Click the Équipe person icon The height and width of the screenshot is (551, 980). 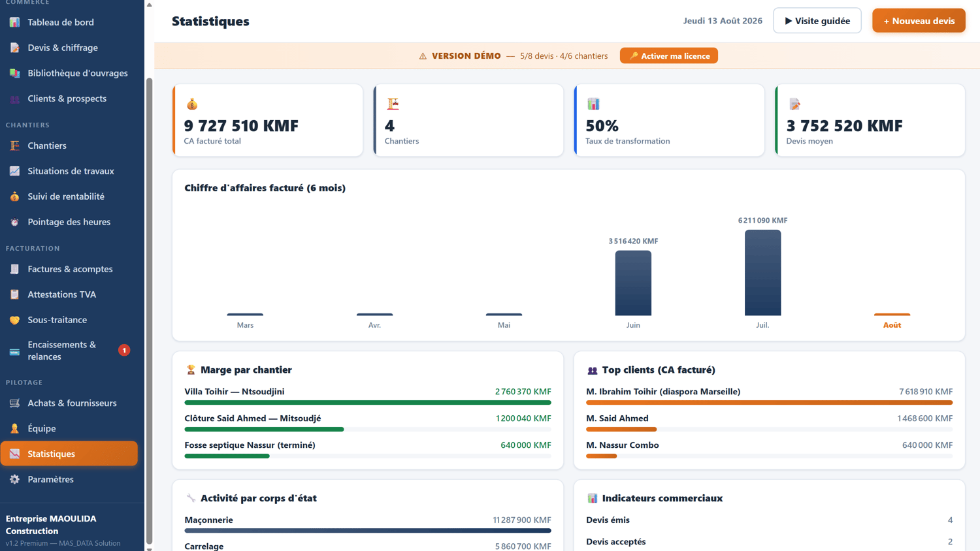(14, 428)
